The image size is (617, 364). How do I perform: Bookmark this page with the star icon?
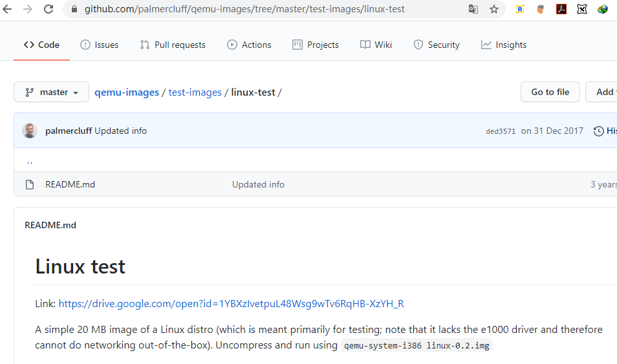coord(494,9)
